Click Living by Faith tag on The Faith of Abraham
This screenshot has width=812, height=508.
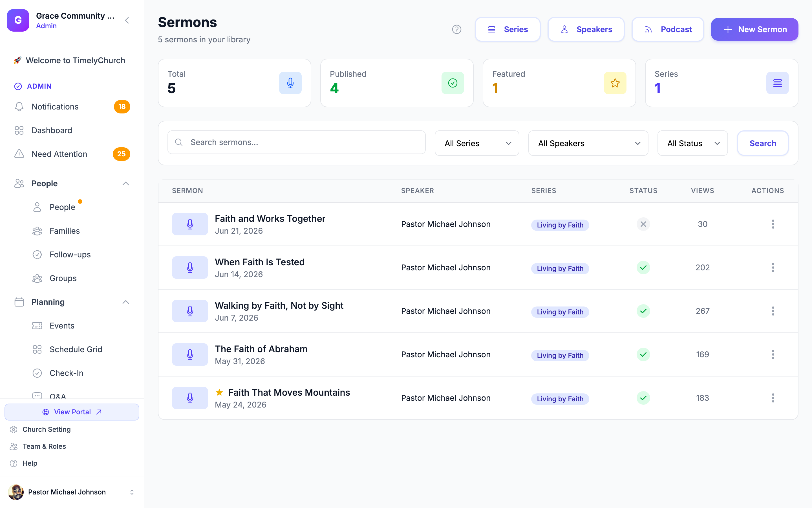560,356
